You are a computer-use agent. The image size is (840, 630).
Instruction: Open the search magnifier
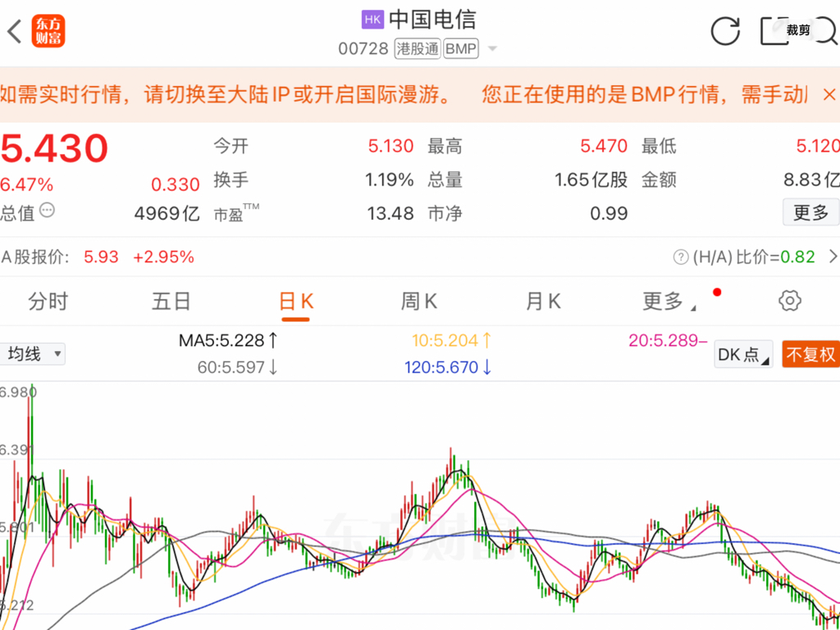pyautogui.click(x=827, y=31)
